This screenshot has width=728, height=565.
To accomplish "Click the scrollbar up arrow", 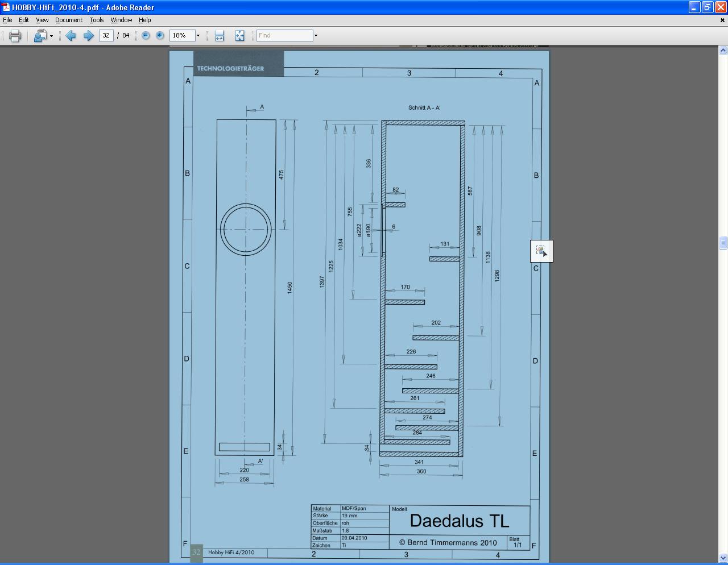I will (723, 50).
